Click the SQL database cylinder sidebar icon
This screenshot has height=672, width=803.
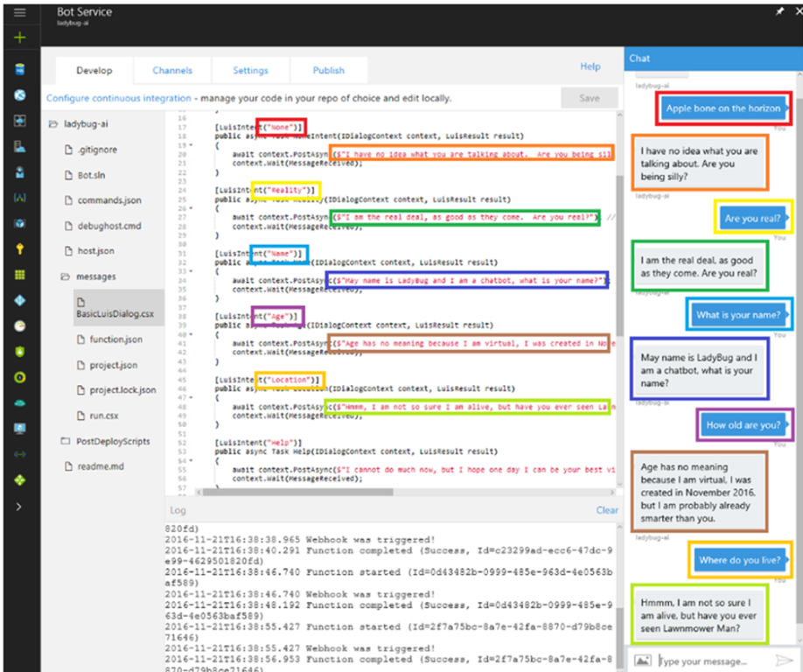19,70
